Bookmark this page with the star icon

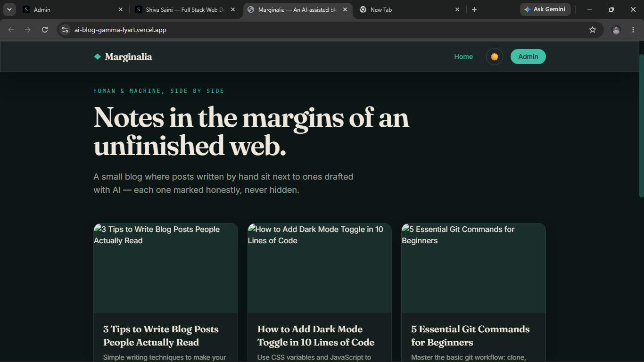pyautogui.click(x=593, y=30)
